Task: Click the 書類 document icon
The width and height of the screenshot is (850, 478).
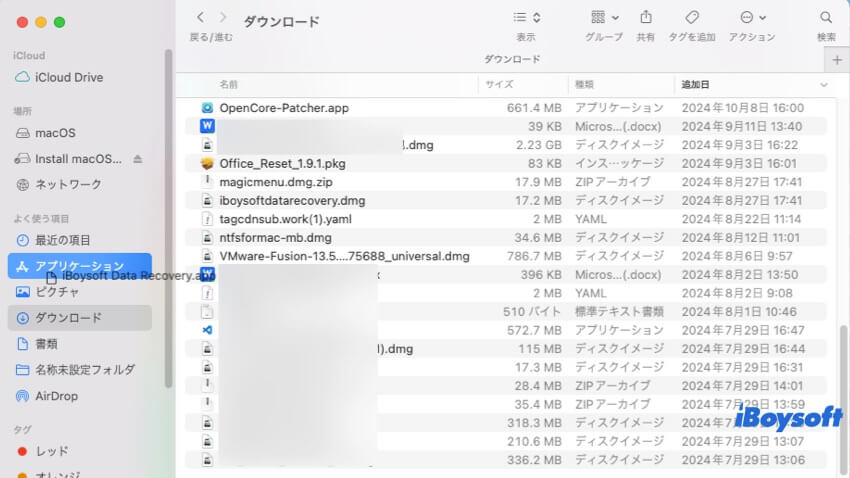Action: point(22,344)
